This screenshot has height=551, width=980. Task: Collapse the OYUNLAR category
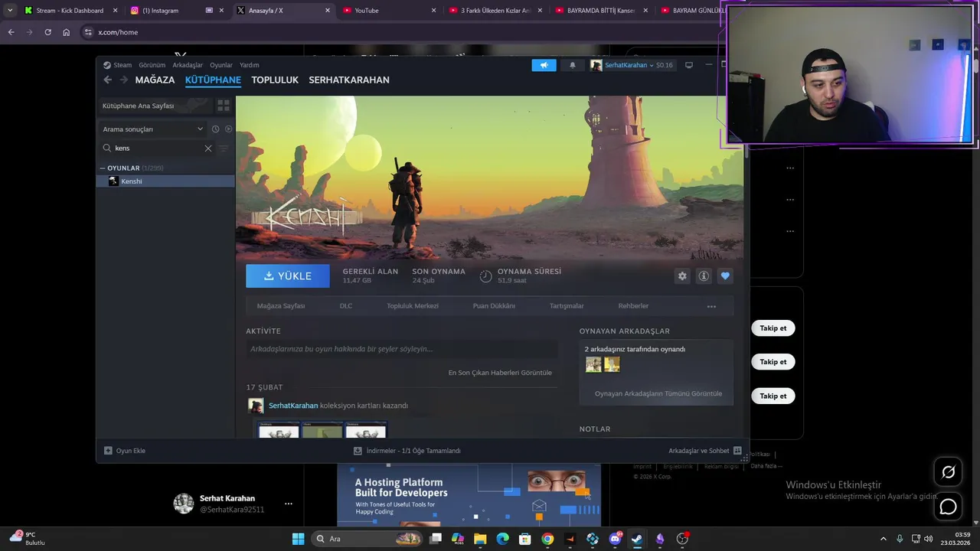click(103, 168)
